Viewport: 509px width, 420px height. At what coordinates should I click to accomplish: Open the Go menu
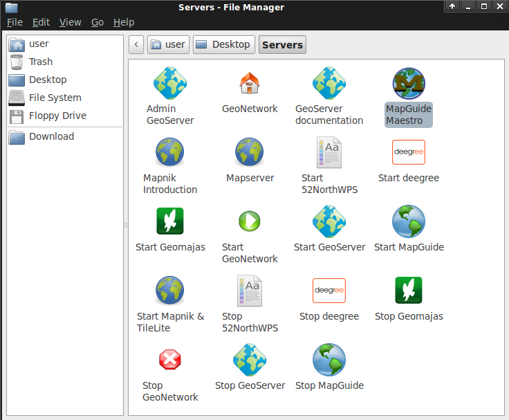pyautogui.click(x=98, y=22)
